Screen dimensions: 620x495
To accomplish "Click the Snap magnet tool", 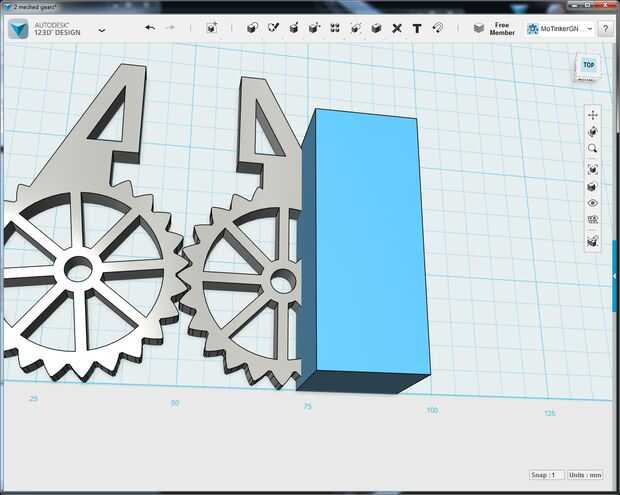I will pyautogui.click(x=437, y=28).
